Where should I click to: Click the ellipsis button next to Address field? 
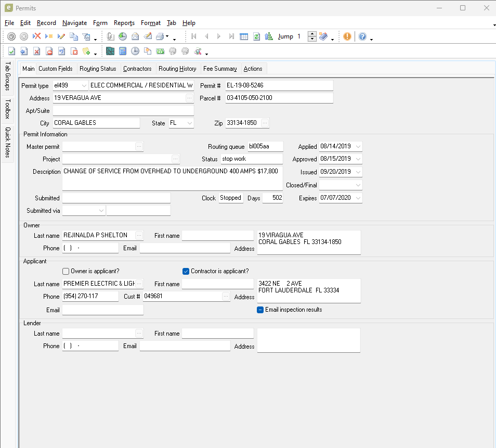coord(189,98)
